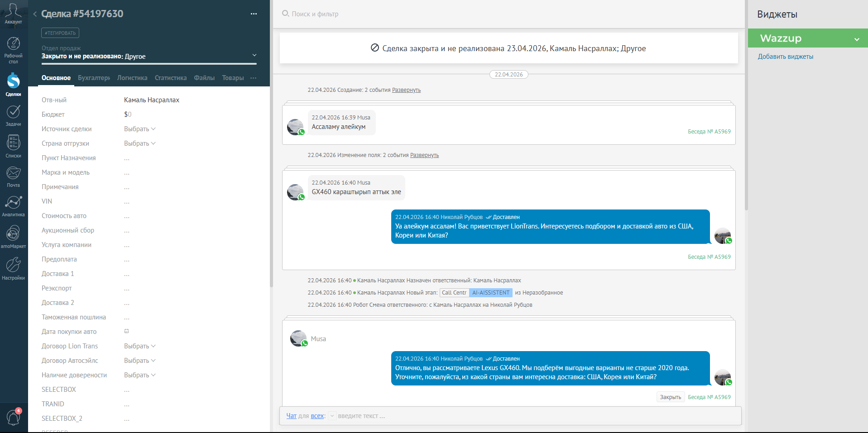Open Беседа № A5969 under first message

(709, 132)
